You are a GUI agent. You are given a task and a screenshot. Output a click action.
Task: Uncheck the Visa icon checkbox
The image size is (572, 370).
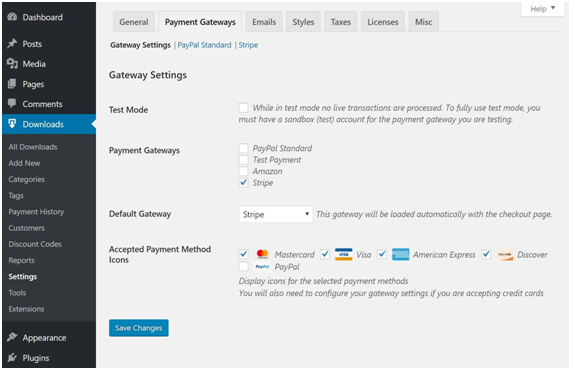pos(325,254)
